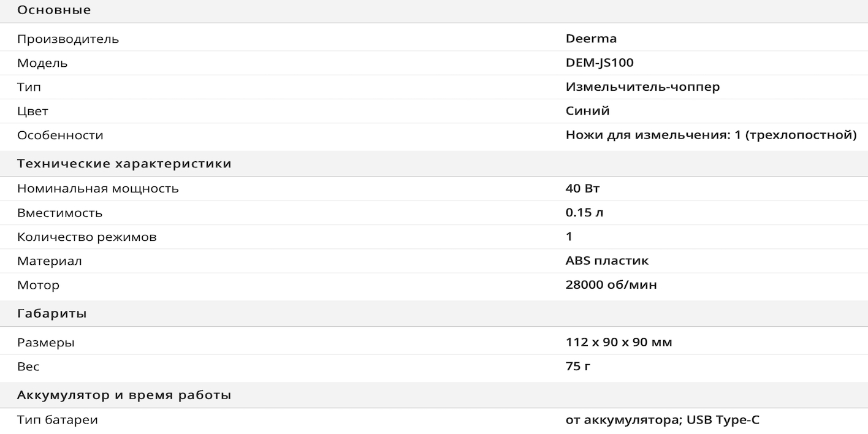868x434 pixels.
Task: Select the motor speed "28000 об/мин"
Action: coord(611,285)
